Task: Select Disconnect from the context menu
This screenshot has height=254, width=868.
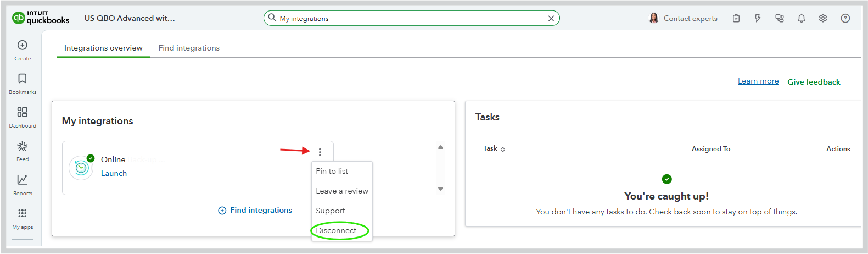Action: (x=336, y=230)
